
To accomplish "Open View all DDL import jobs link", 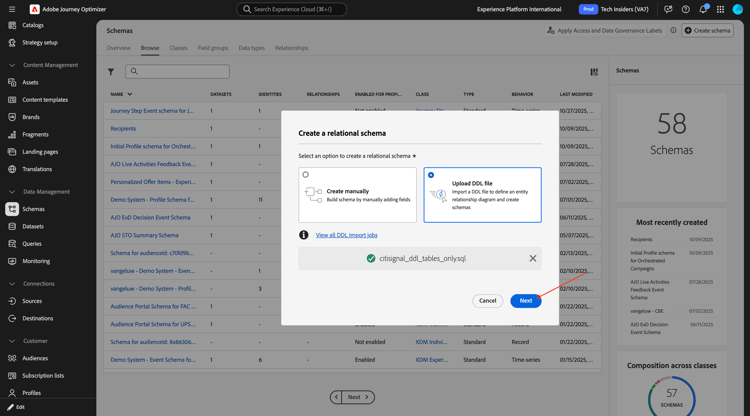I will [x=346, y=235].
